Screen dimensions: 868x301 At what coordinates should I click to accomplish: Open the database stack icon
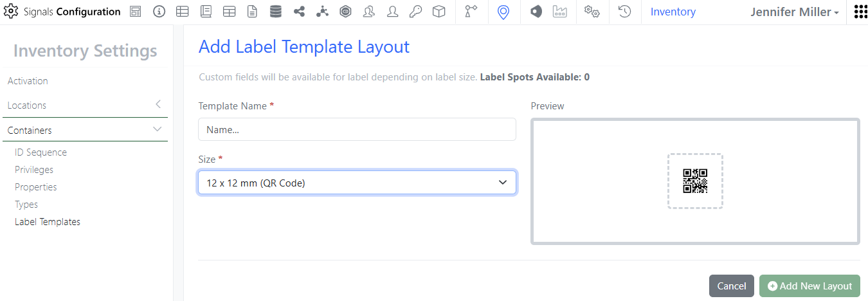[x=276, y=12]
